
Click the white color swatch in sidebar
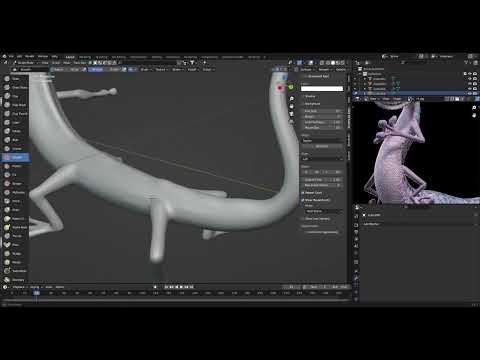coord(322,89)
